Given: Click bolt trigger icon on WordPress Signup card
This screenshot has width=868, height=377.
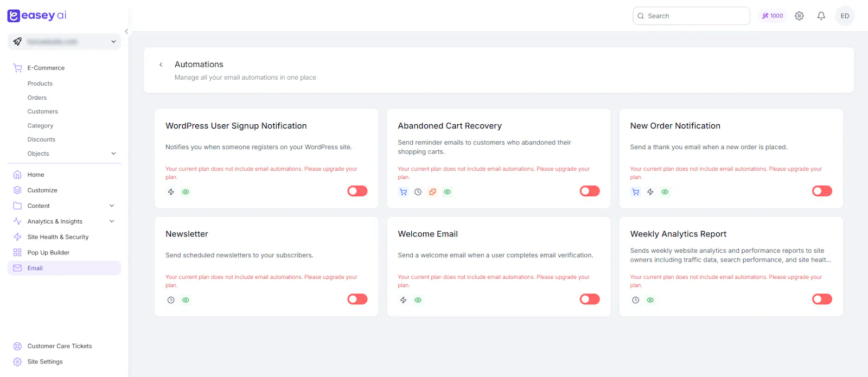Looking at the screenshot, I should tap(171, 192).
